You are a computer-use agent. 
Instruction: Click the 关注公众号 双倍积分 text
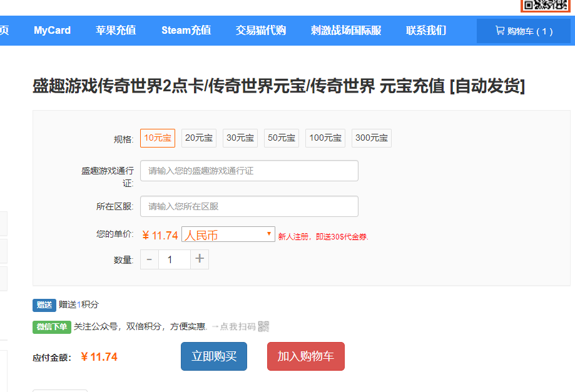pos(140,326)
